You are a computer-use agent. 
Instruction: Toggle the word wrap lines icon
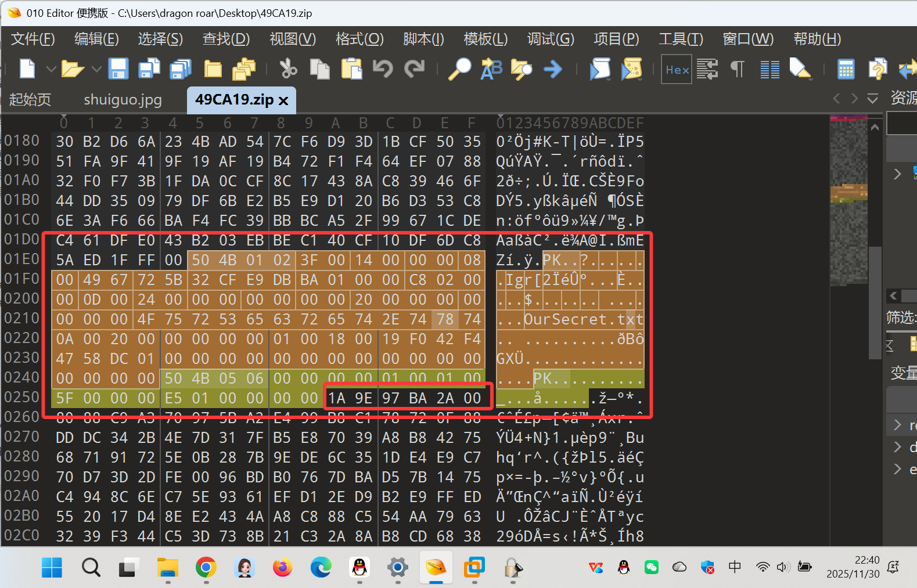tap(707, 70)
